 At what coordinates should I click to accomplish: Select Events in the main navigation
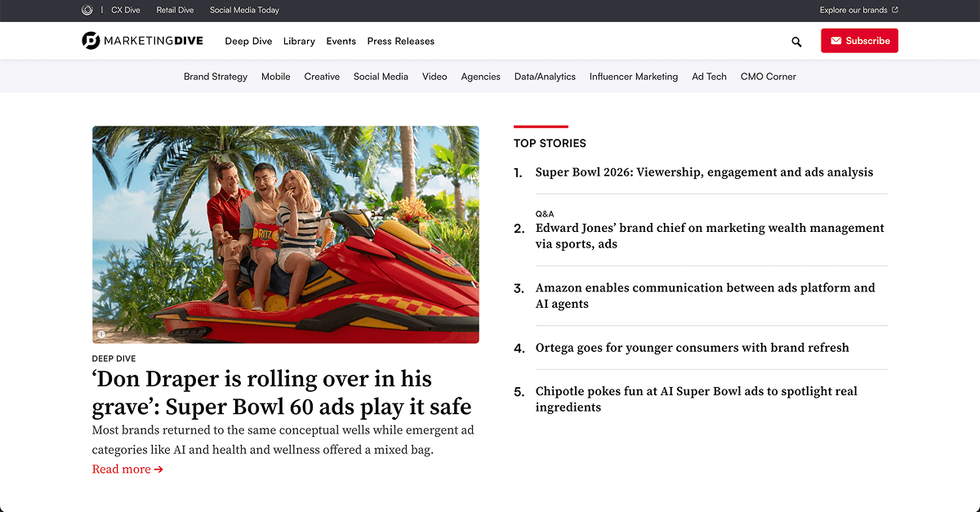tap(341, 41)
